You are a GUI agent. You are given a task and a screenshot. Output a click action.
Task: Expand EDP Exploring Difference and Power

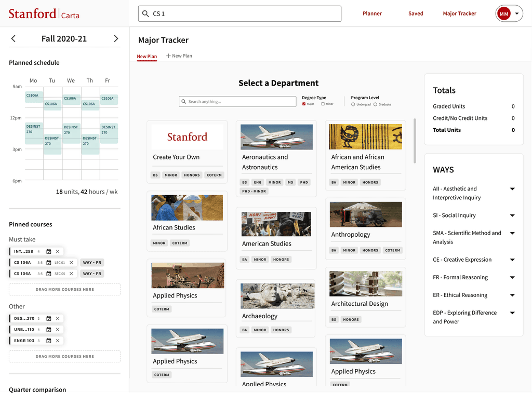click(512, 313)
